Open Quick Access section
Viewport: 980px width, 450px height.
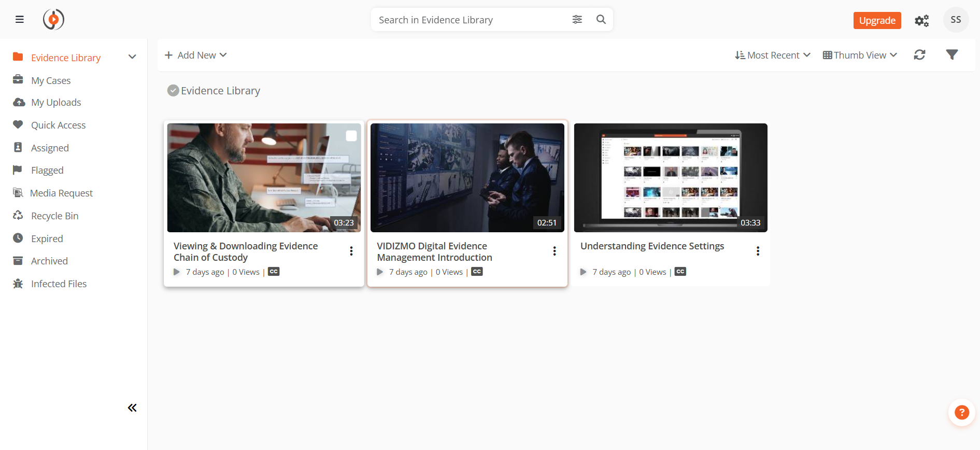(58, 125)
